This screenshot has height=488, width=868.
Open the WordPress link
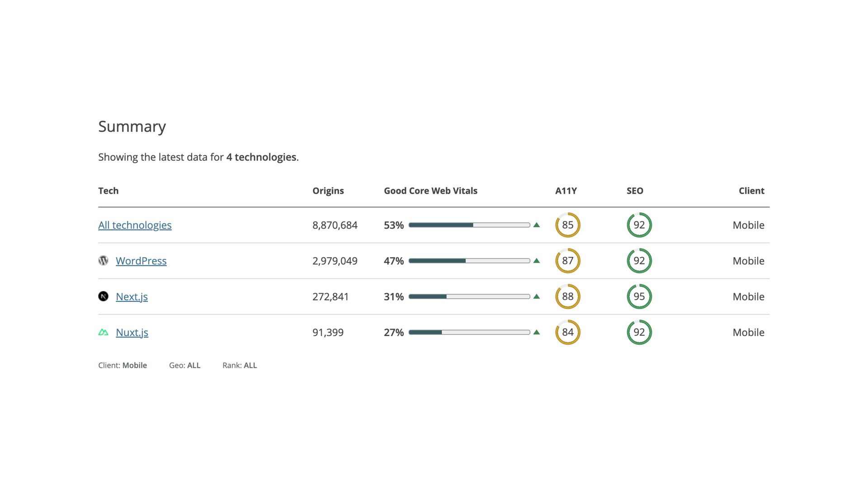coord(141,261)
